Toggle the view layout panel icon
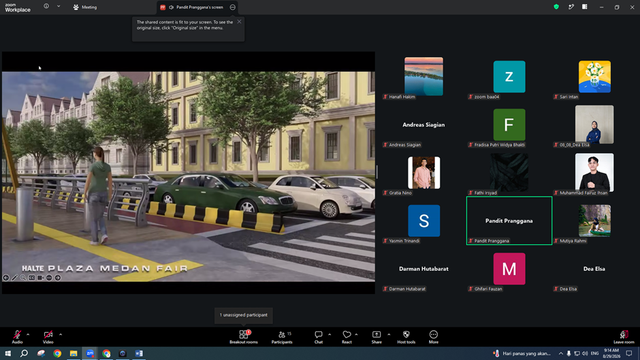This screenshot has width=640, height=360. click(585, 7)
